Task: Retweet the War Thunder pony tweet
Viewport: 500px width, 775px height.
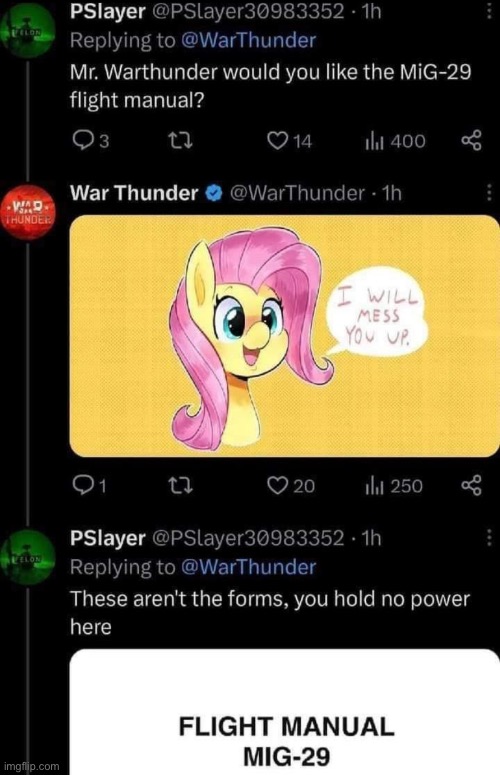Action: (x=181, y=486)
